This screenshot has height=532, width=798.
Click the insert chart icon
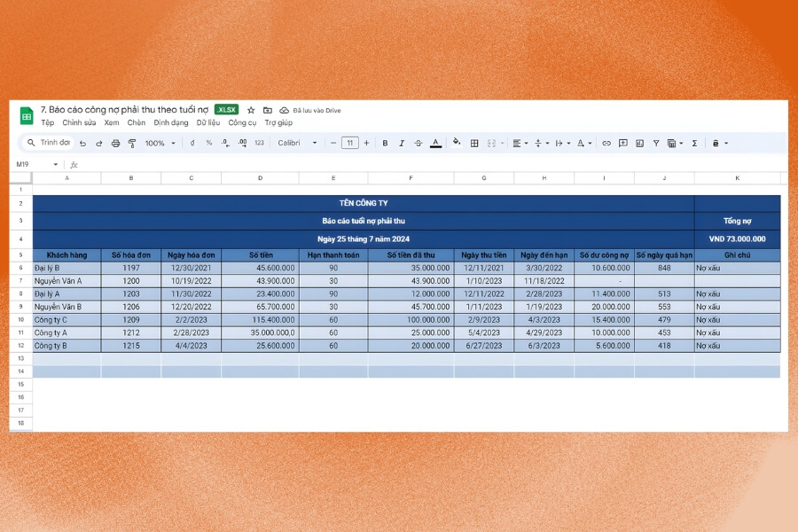click(639, 143)
